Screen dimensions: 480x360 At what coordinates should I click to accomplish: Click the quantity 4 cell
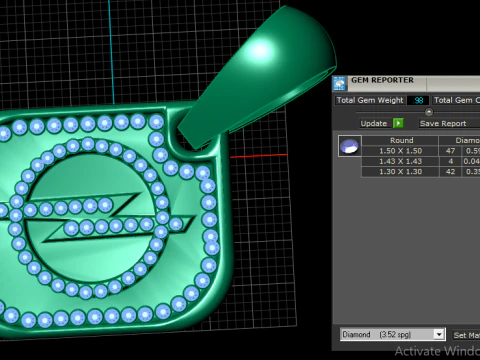coord(450,161)
